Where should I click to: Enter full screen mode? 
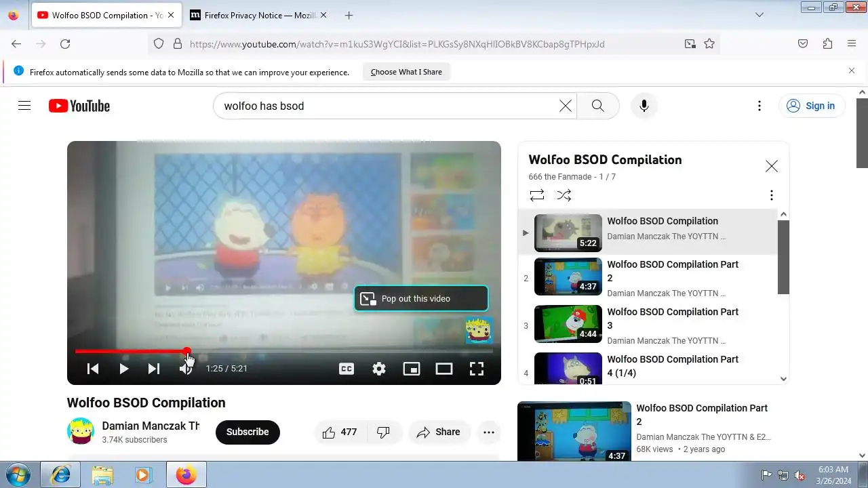click(x=477, y=369)
